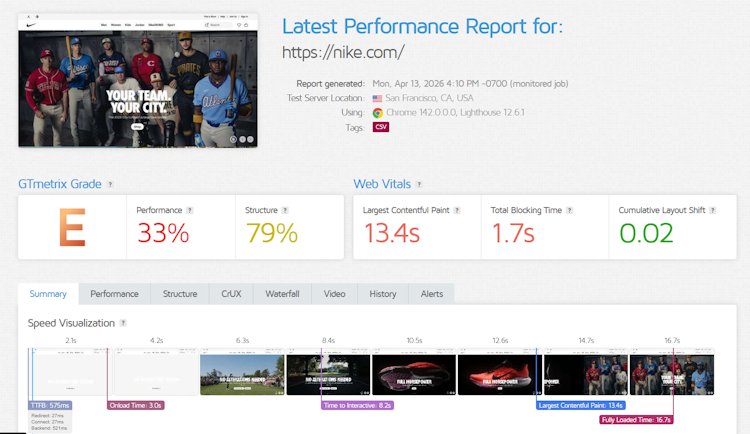View the History tab
Screen dimensions: 750x434
pyautogui.click(x=383, y=294)
